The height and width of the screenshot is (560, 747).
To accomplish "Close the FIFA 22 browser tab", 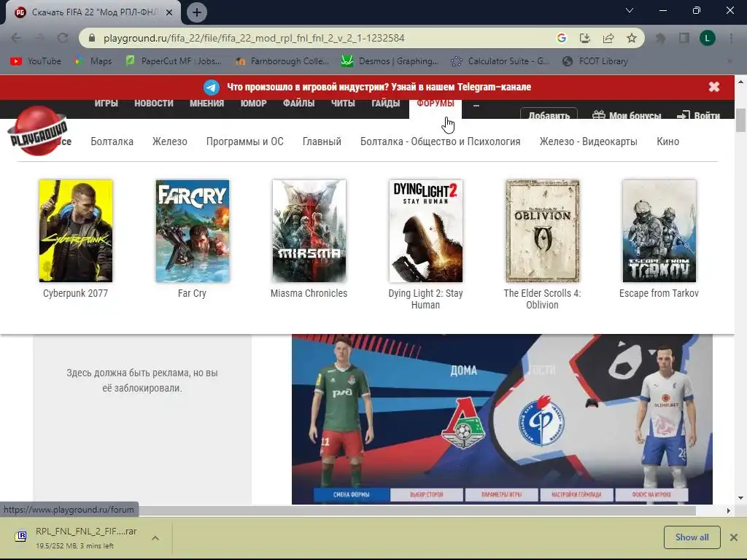I will 169,13.
